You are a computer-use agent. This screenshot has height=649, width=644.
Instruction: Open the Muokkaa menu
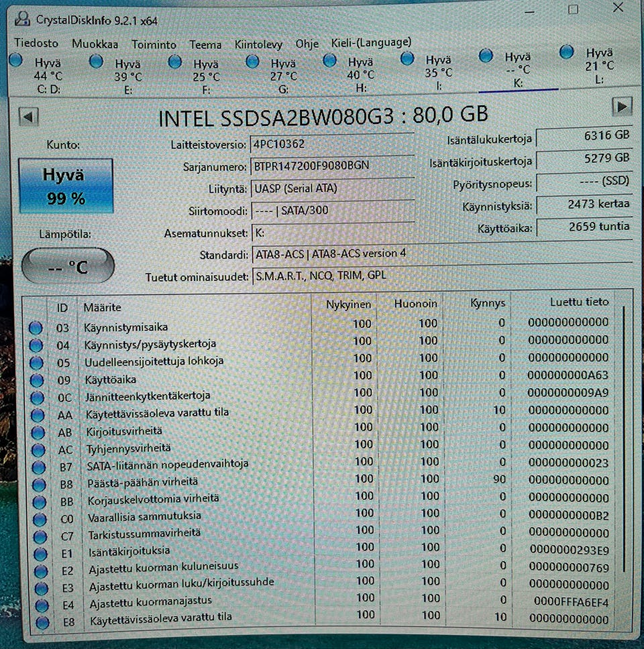point(95,44)
